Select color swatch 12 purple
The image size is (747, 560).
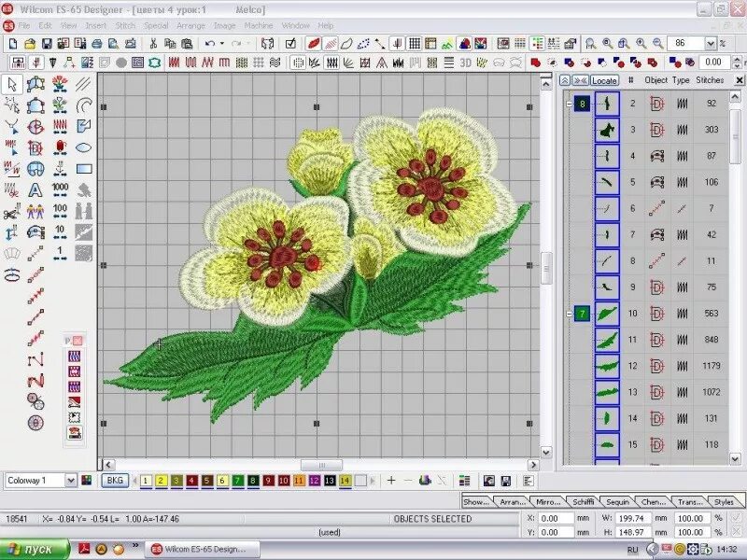[314, 481]
